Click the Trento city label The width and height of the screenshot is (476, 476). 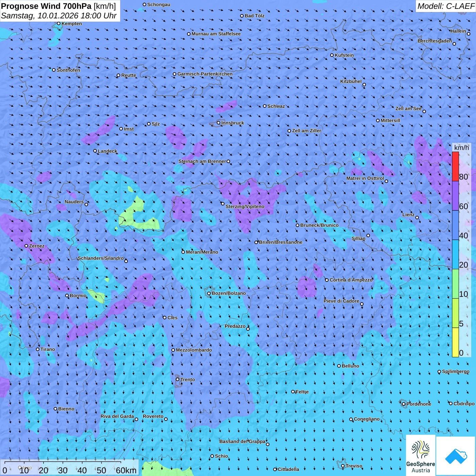188,379
